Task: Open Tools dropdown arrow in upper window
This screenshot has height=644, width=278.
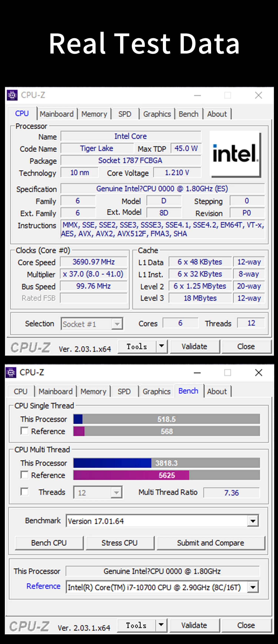Action: tap(162, 346)
